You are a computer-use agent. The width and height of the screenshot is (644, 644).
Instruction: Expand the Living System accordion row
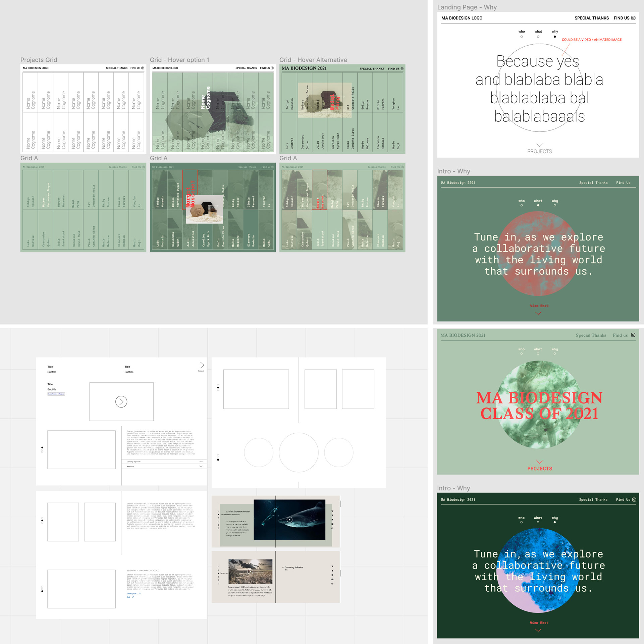(x=164, y=462)
